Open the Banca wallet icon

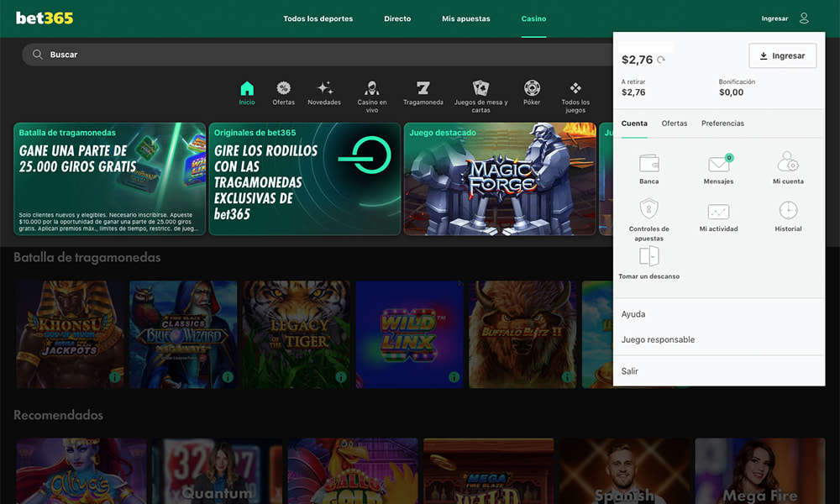tap(648, 163)
